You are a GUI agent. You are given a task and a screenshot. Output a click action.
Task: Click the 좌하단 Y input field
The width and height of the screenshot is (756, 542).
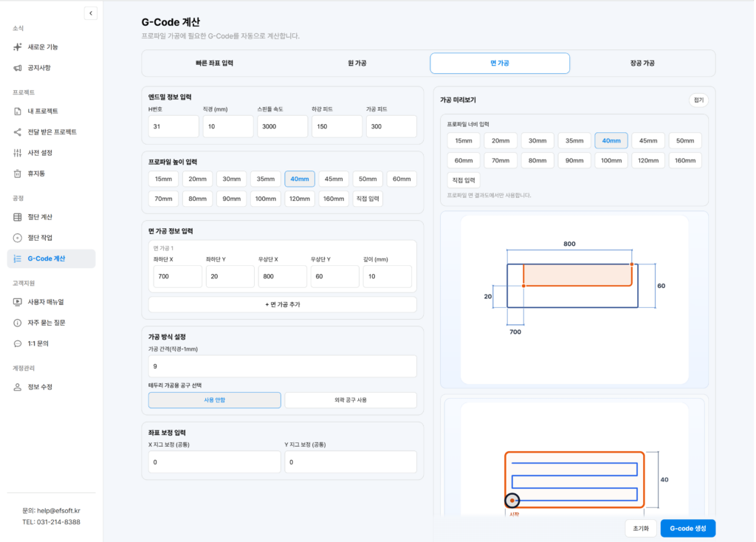pos(230,276)
